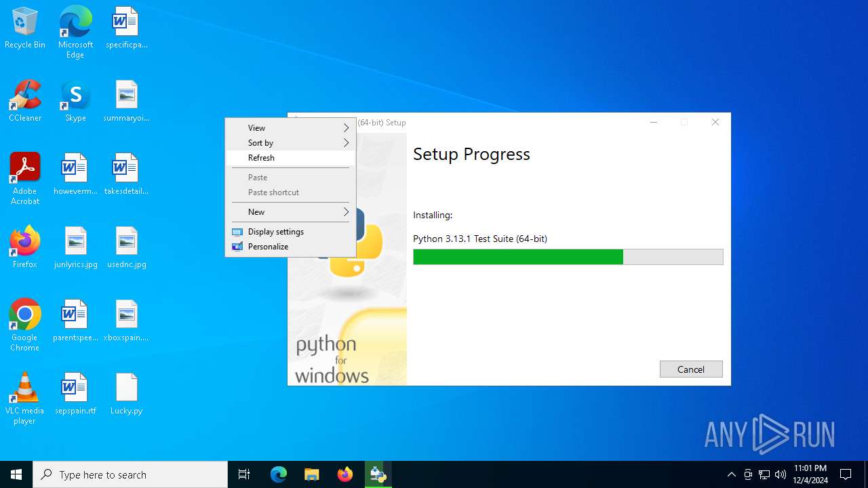Select the sepspain.rtf document
The image size is (868, 488).
tap(75, 394)
